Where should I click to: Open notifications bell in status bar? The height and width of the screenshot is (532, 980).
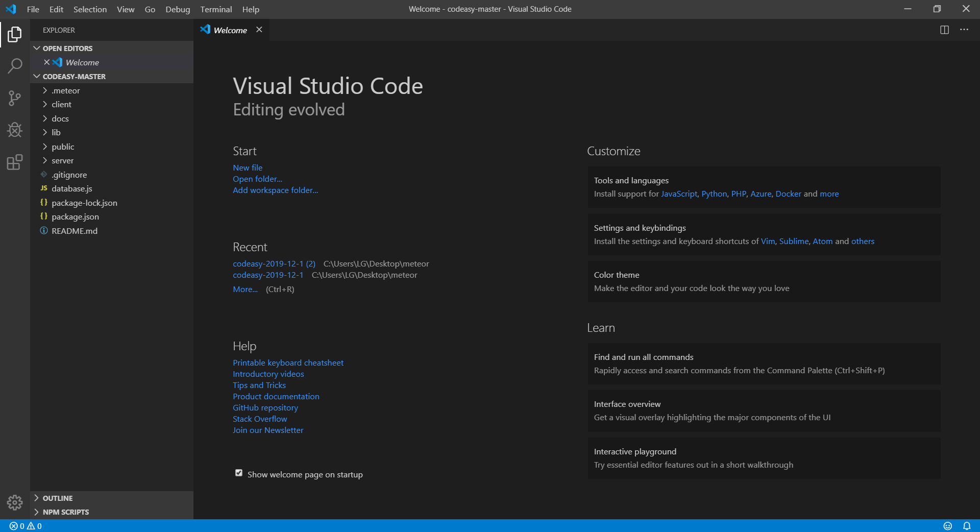(967, 526)
